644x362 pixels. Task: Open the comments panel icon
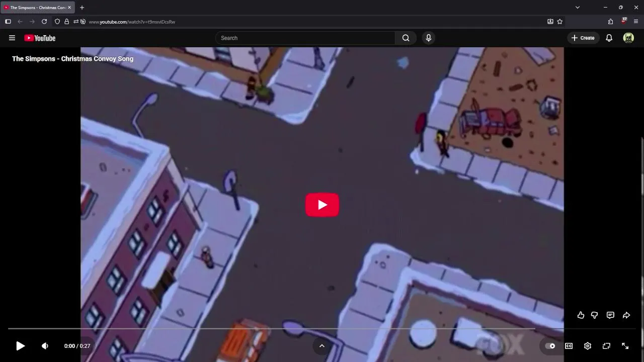pos(610,315)
